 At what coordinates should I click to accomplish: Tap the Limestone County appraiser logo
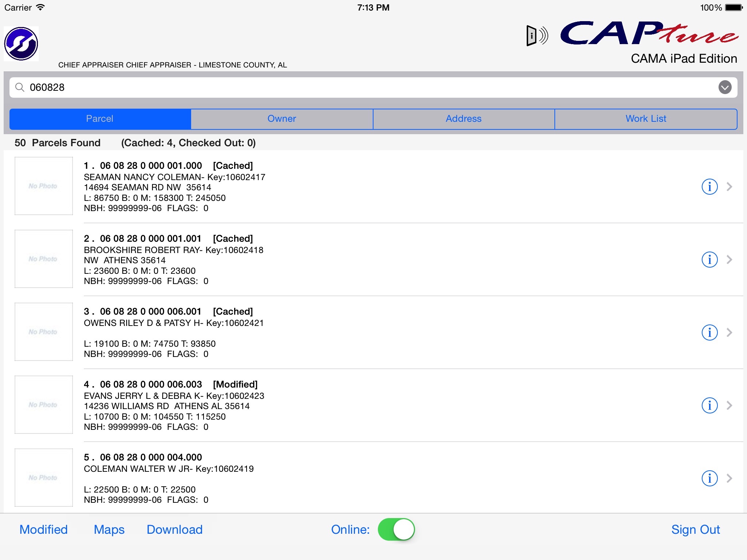[23, 44]
